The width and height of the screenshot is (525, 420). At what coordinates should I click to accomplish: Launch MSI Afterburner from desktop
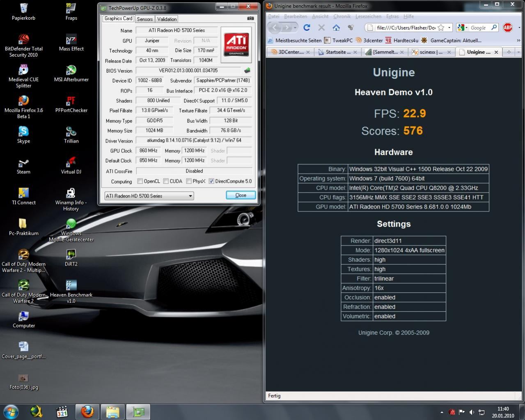[x=71, y=73]
